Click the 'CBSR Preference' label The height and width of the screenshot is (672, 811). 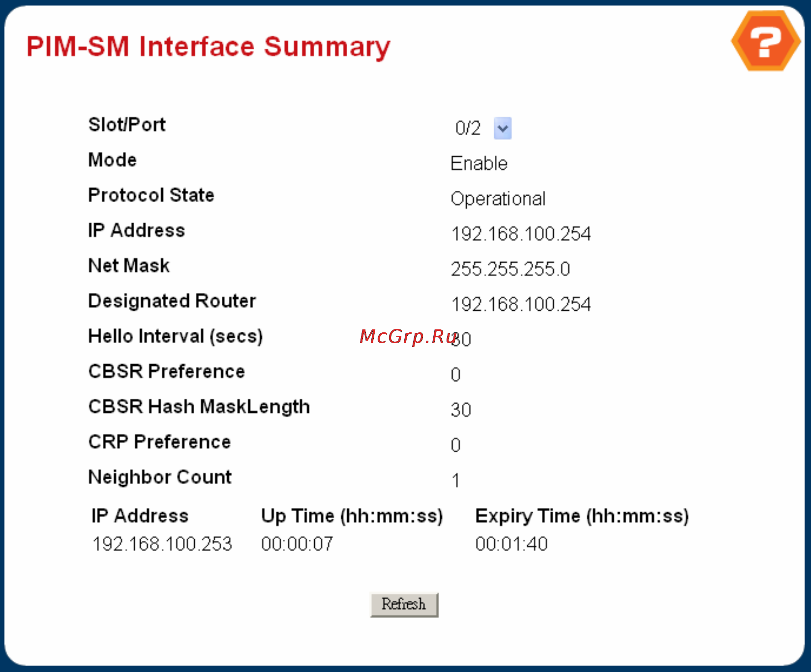click(166, 371)
